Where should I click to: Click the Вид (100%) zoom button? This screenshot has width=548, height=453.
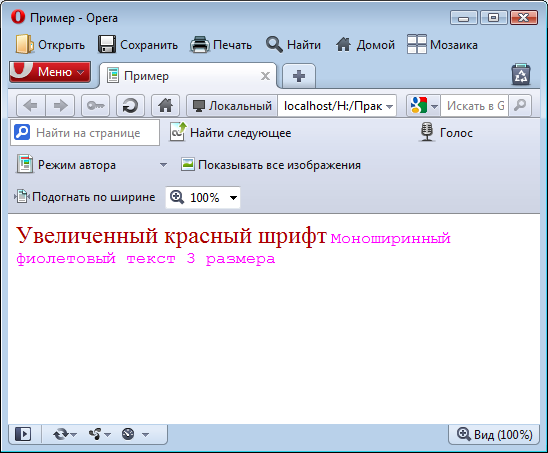tap(494, 434)
